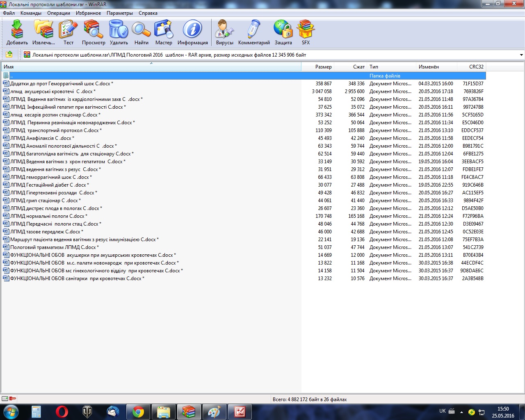Scan archive with Вирусы tool
Viewport: 525px width, 420px height.
coord(224,32)
